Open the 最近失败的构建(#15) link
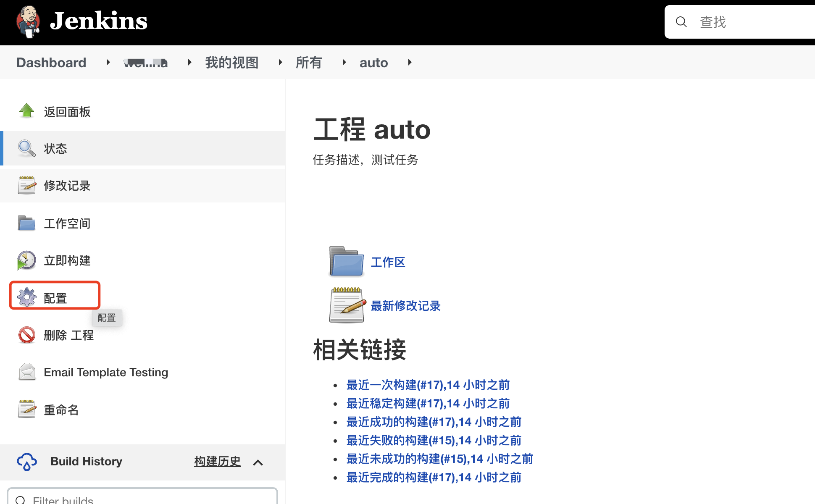 (434, 440)
